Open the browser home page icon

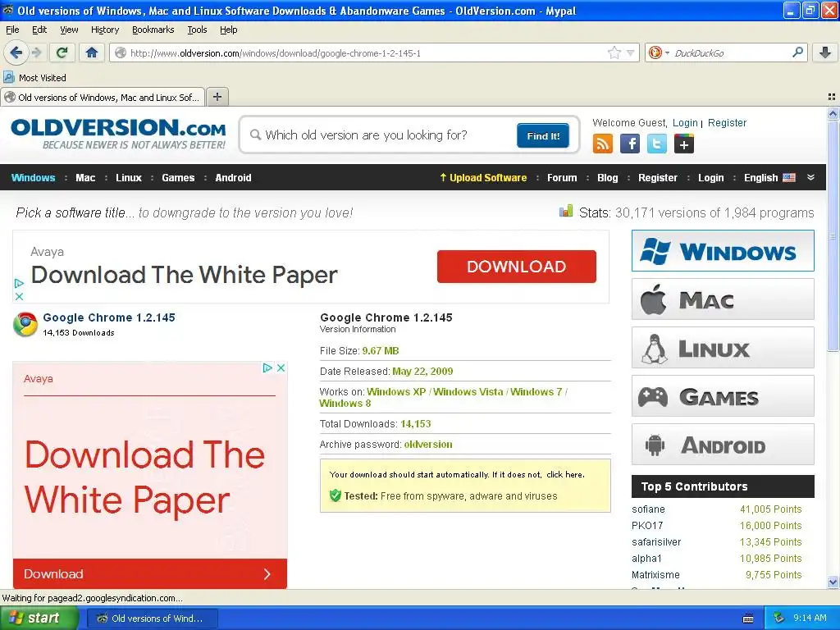point(92,52)
